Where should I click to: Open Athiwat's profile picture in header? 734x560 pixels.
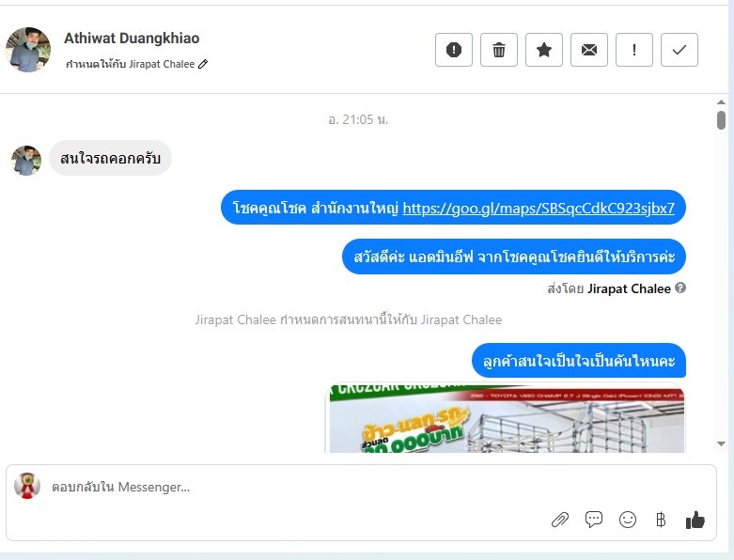pyautogui.click(x=28, y=50)
